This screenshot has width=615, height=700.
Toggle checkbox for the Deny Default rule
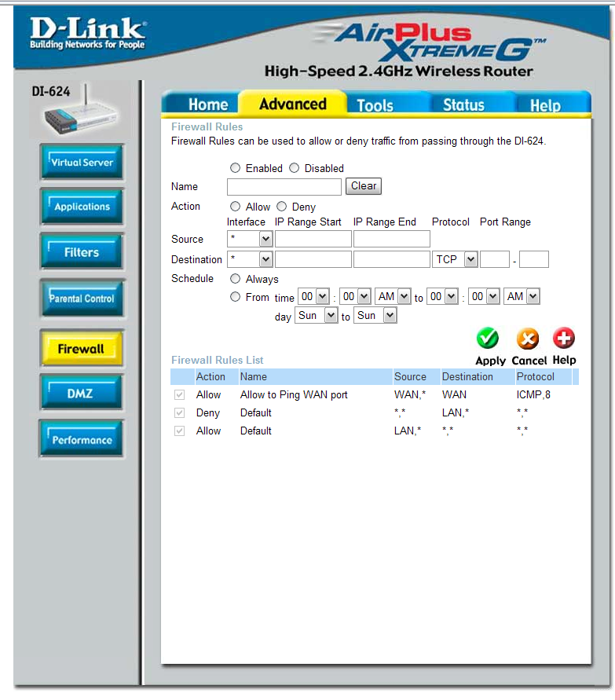[x=179, y=412]
